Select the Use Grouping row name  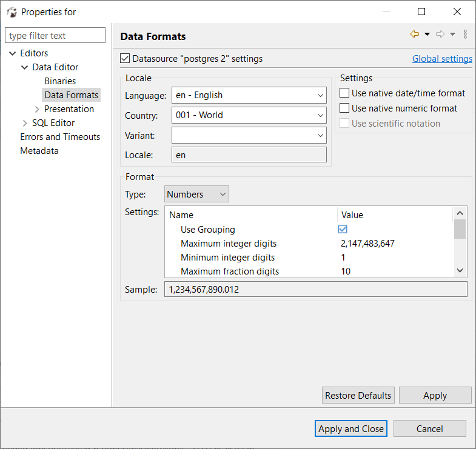point(207,230)
